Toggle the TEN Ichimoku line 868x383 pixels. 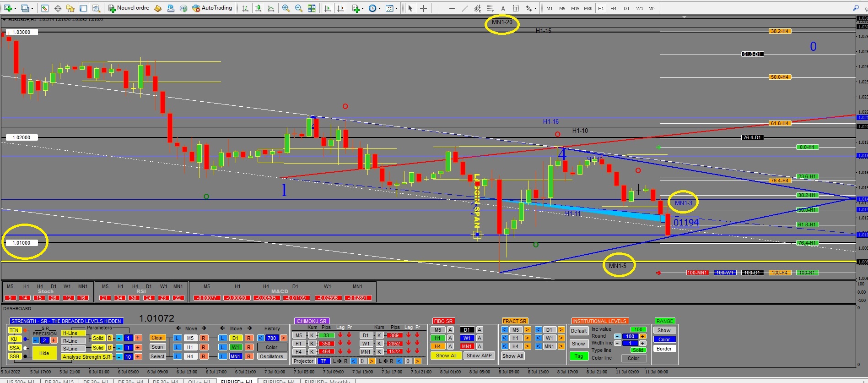pos(14,330)
